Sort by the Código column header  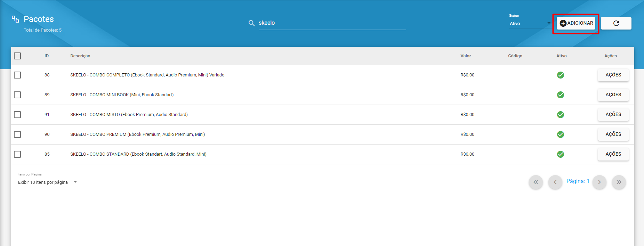point(515,56)
